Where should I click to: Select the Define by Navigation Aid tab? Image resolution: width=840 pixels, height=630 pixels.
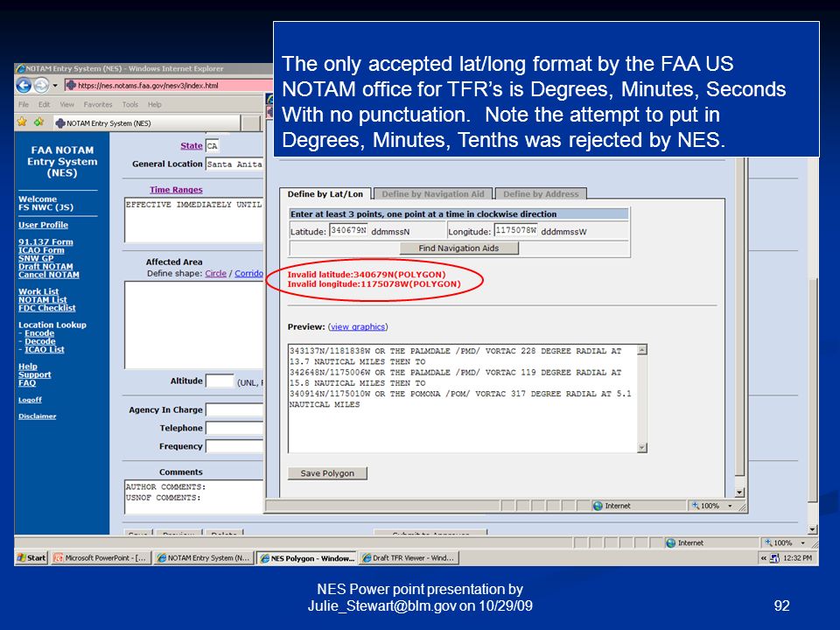click(x=433, y=194)
